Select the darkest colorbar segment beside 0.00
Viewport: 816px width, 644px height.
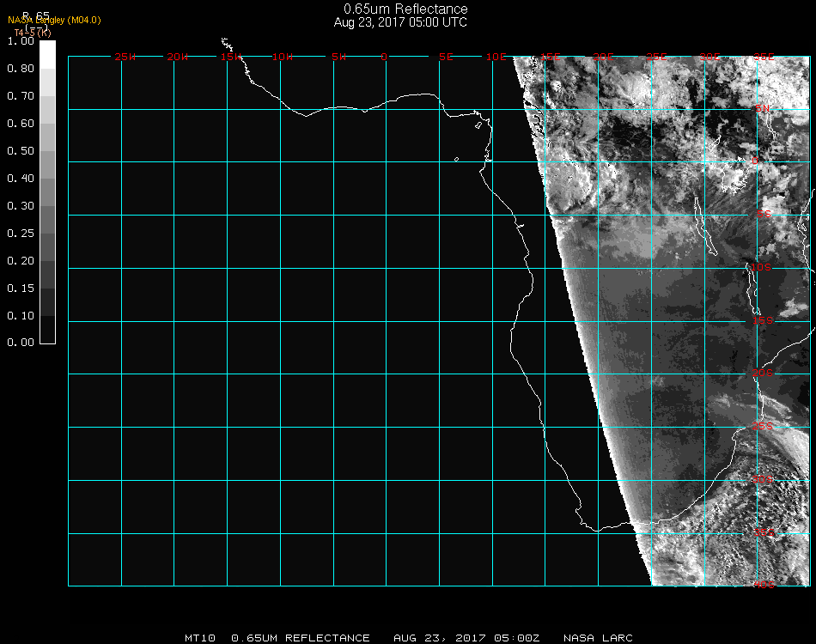click(x=47, y=329)
